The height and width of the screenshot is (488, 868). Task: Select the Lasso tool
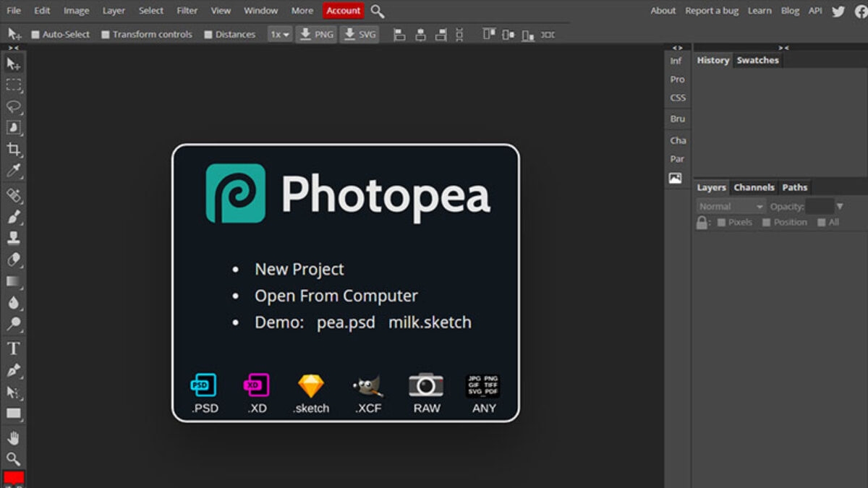(13, 107)
